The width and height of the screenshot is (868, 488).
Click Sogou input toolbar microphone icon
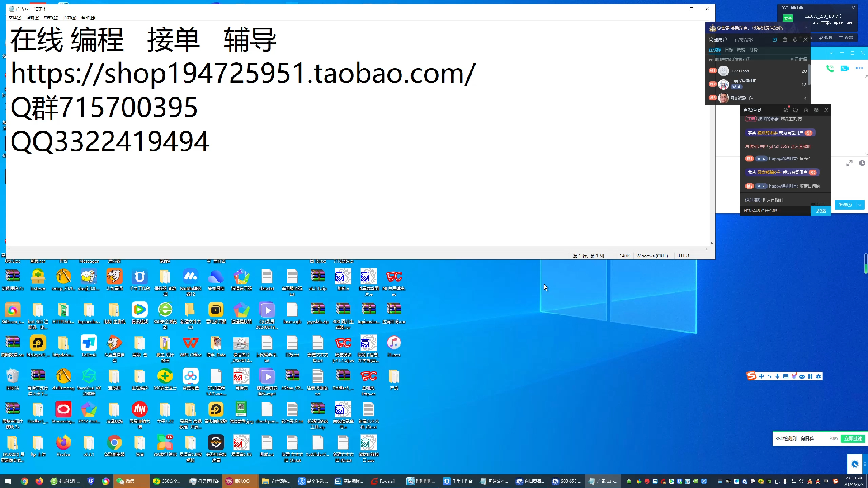[x=777, y=376]
